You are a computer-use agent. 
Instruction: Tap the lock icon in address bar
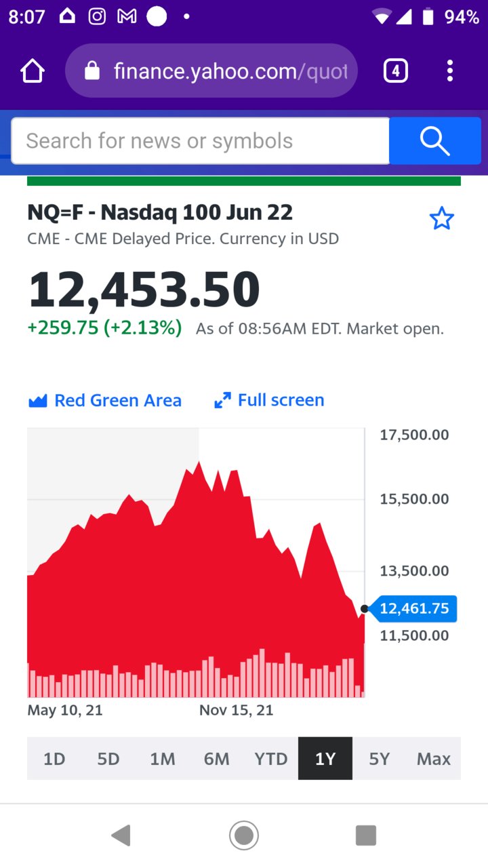92,71
